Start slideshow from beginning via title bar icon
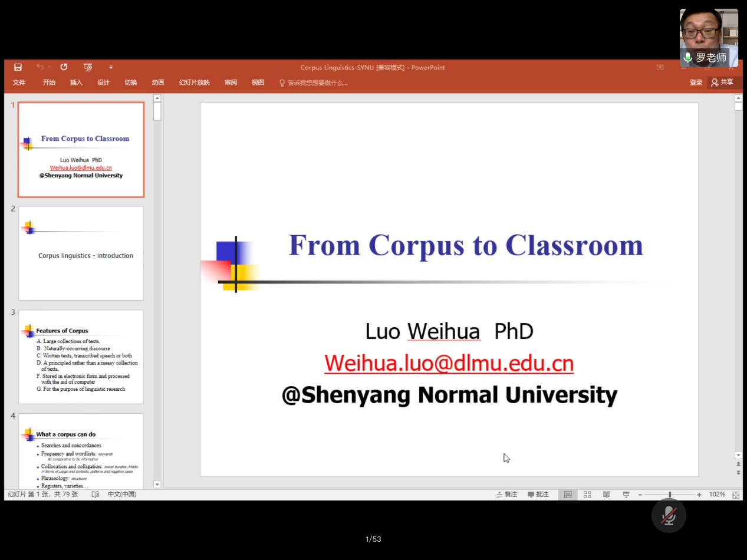The height and width of the screenshot is (560, 747). [x=88, y=67]
